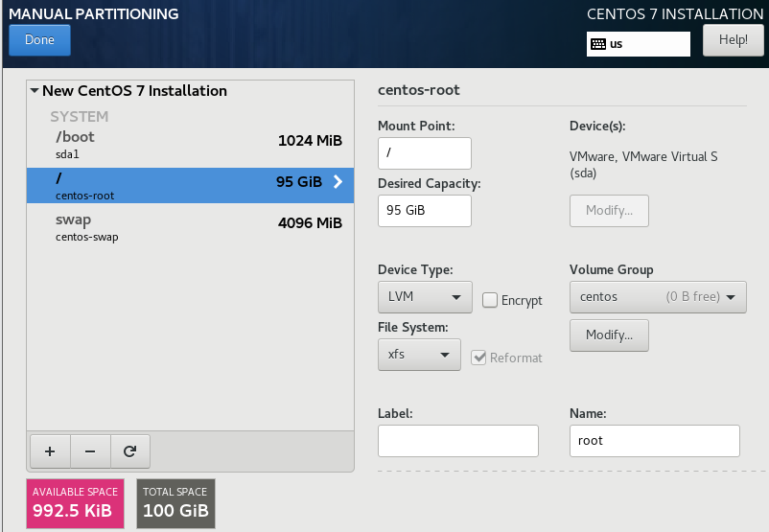
Task: Click the add mount point plus icon
Action: coord(50,451)
